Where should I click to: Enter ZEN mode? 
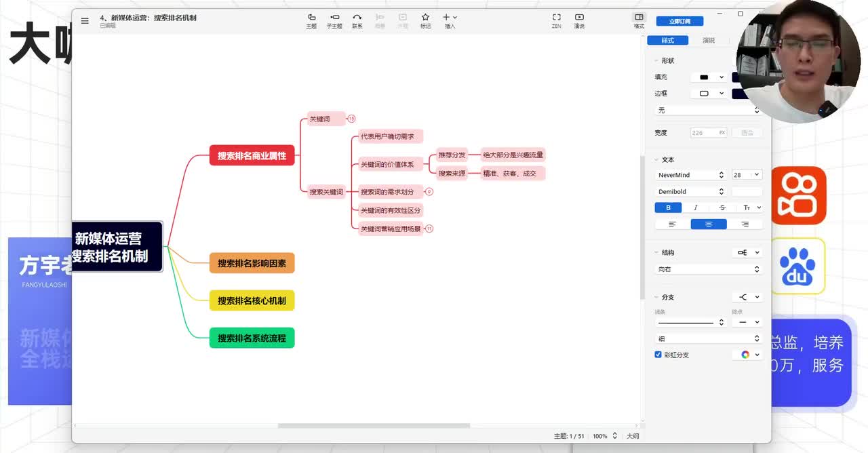[556, 20]
